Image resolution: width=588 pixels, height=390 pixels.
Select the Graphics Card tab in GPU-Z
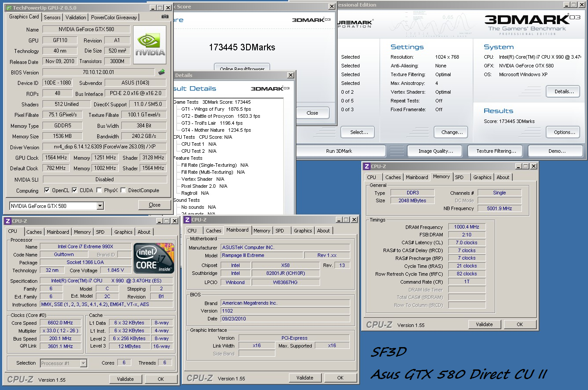pos(24,17)
